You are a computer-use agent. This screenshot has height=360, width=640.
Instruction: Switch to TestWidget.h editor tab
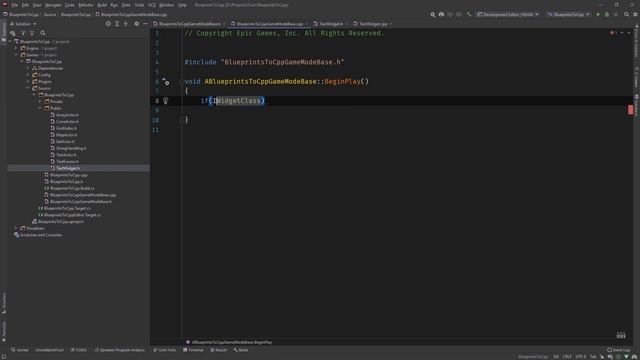click(x=331, y=24)
